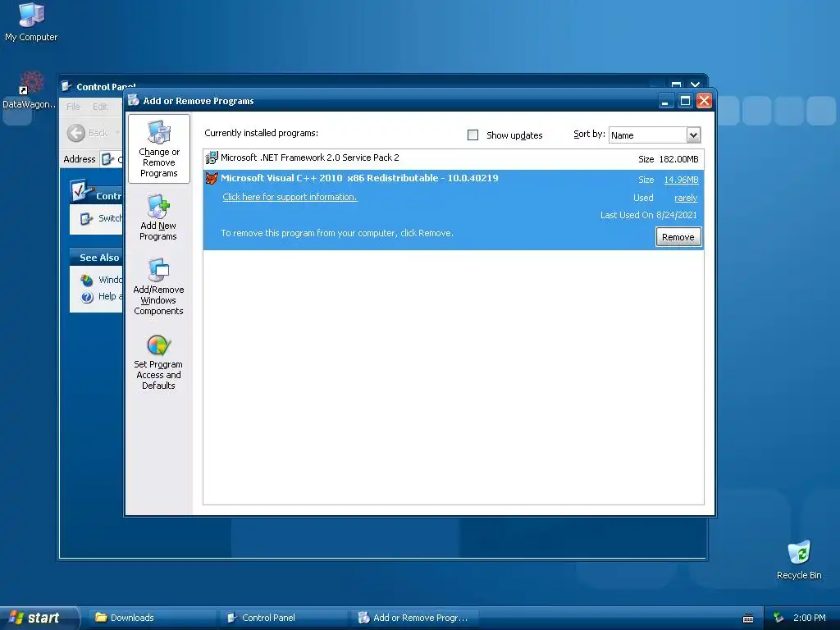Viewport: 840px width, 630px height.
Task: Select Microsoft Visual C++ 2010 x86 Redistributable row
Action: coord(453,209)
